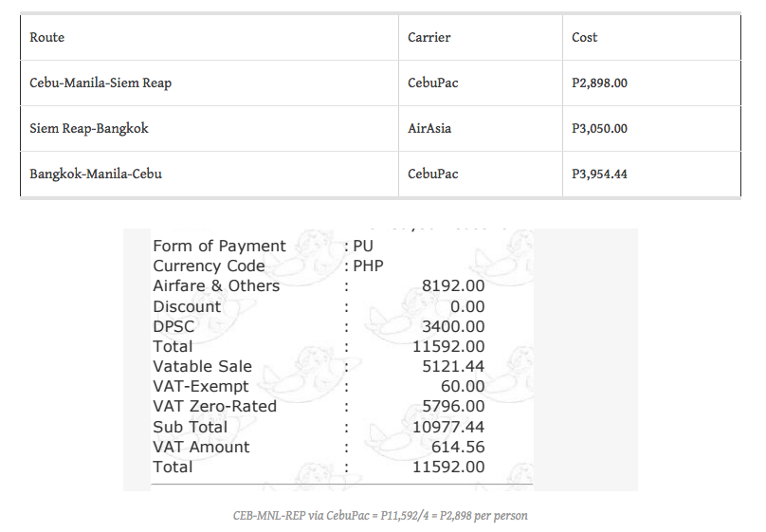766x532 pixels.
Task: Click the P2,898.00 cost cell
Action: (651, 83)
